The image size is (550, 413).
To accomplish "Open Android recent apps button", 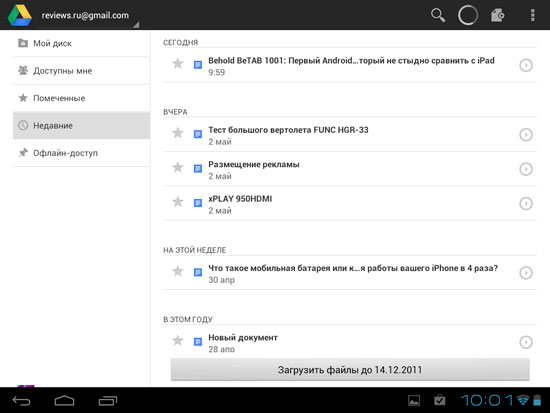I will (x=108, y=400).
